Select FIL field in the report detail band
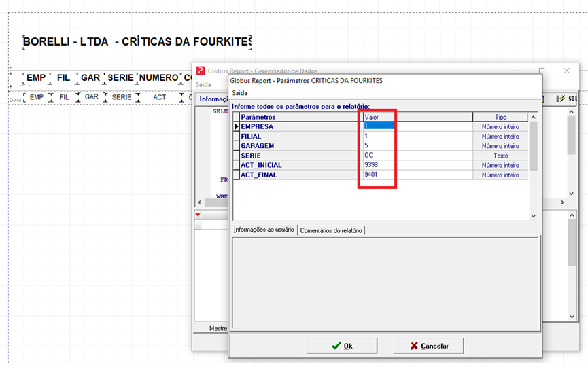The image size is (588, 375). [x=64, y=97]
